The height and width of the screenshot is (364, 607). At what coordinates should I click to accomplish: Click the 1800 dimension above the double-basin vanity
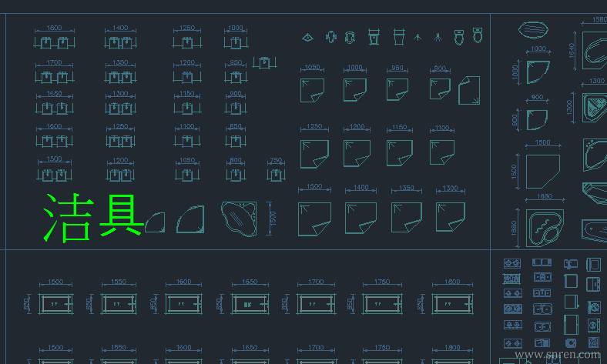pyautogui.click(x=54, y=28)
